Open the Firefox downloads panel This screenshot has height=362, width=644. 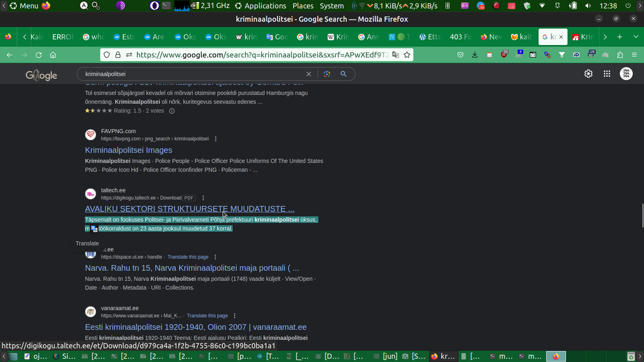(475, 55)
